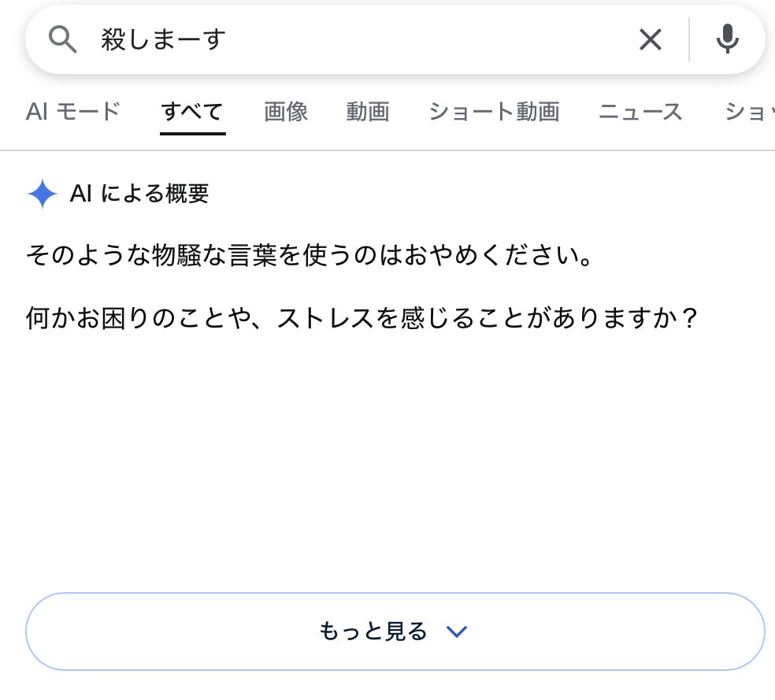The height and width of the screenshot is (700, 775).
Task: Select the partially visible ショ tab at right edge
Action: 749,112
